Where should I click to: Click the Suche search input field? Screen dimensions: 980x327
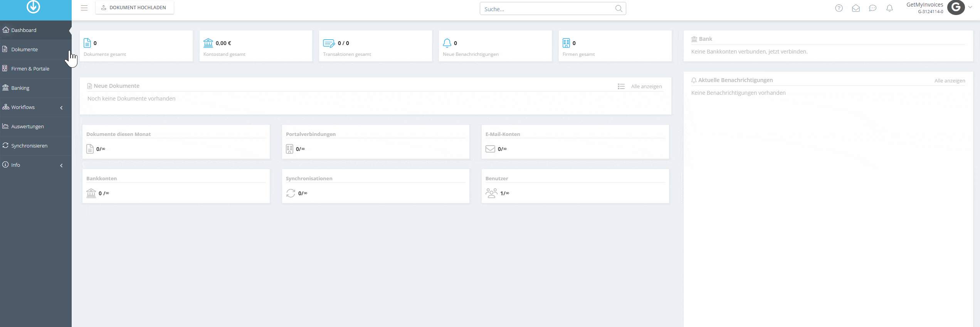553,8
